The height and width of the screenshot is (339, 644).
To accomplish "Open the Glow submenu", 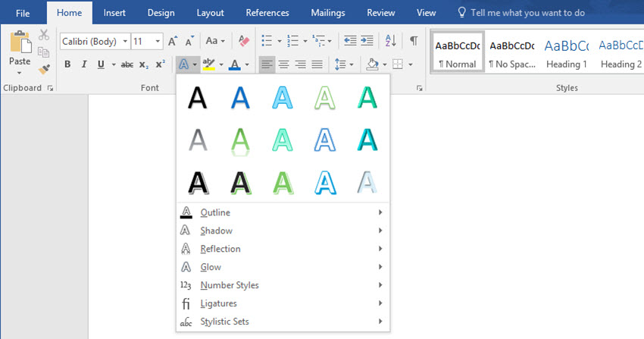I will click(283, 267).
